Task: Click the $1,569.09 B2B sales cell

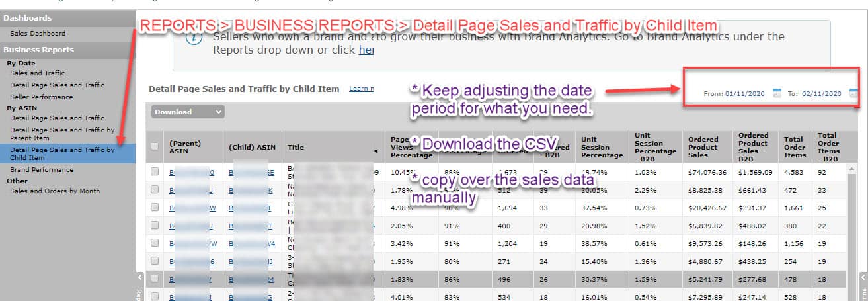Action: [x=754, y=172]
